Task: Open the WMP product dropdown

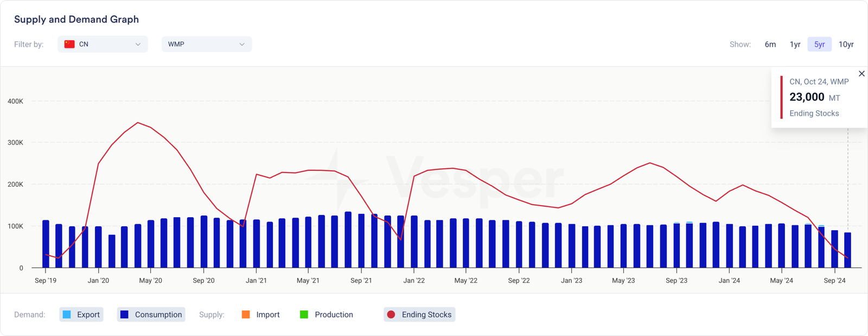Action: tap(206, 45)
